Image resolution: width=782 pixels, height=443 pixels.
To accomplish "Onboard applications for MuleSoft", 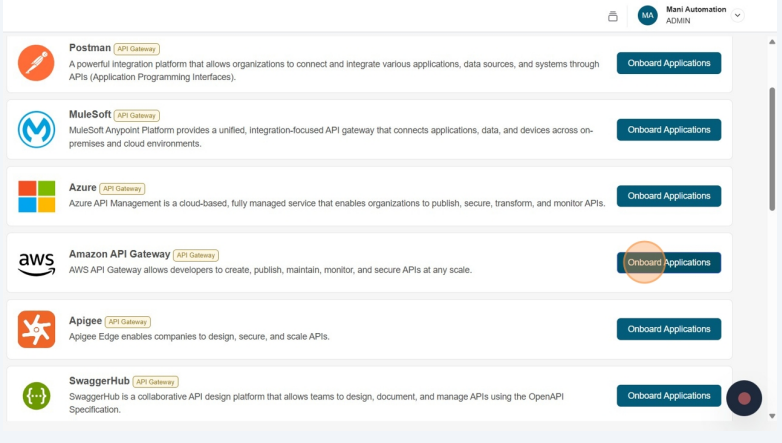I will tap(669, 130).
